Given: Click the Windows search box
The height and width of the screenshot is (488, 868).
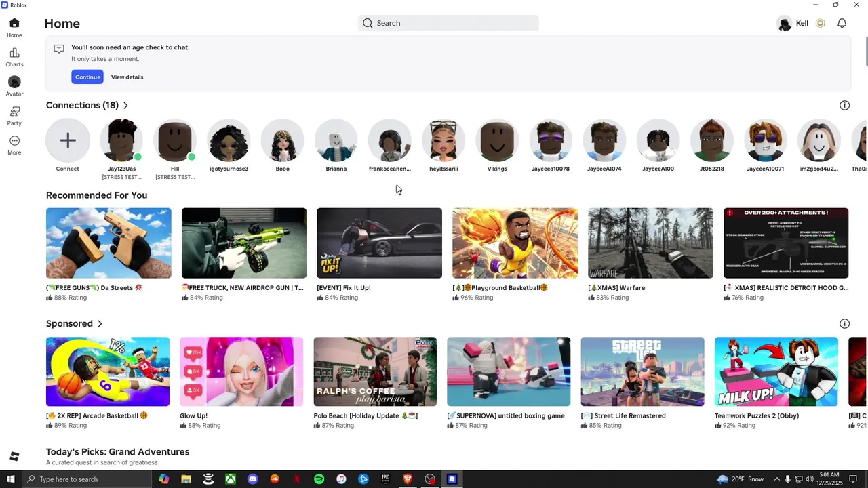Looking at the screenshot, I should coord(87,479).
